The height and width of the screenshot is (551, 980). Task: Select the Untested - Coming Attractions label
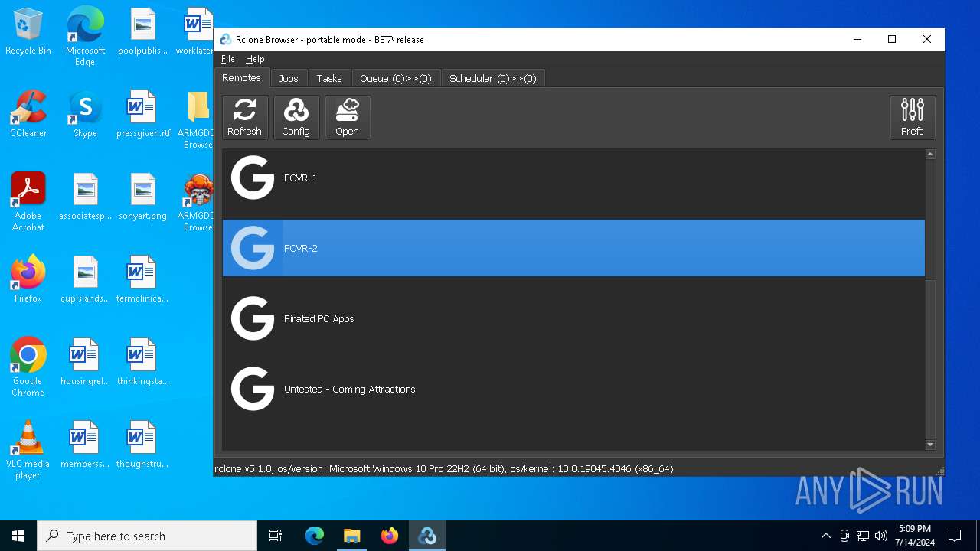pyautogui.click(x=350, y=389)
